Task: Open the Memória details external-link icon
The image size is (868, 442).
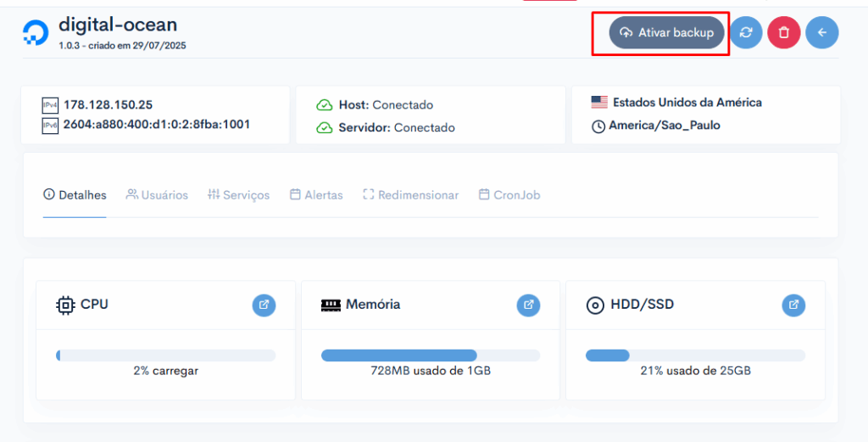Action: [529, 305]
